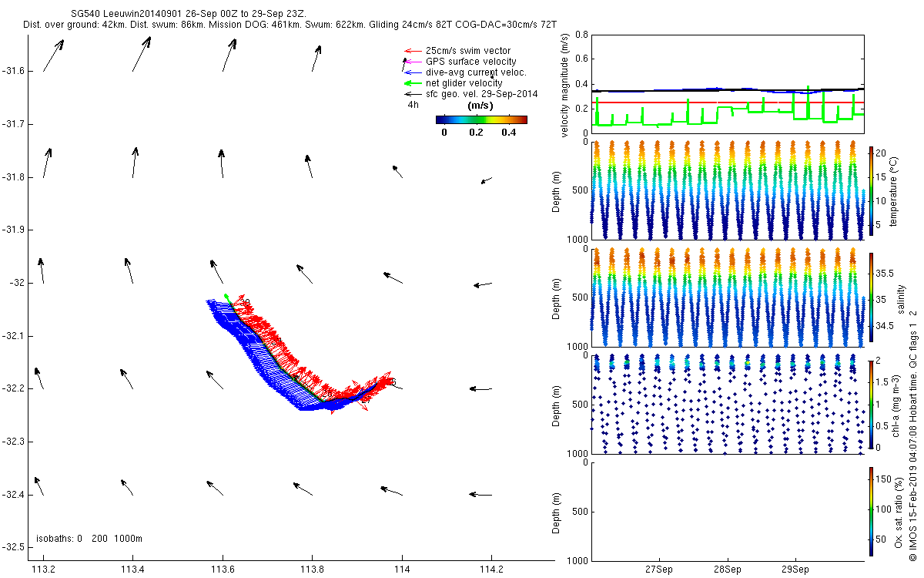The height and width of the screenshot is (578, 924).
Task: Click the '27Sep' date tick label
Action: (x=660, y=570)
